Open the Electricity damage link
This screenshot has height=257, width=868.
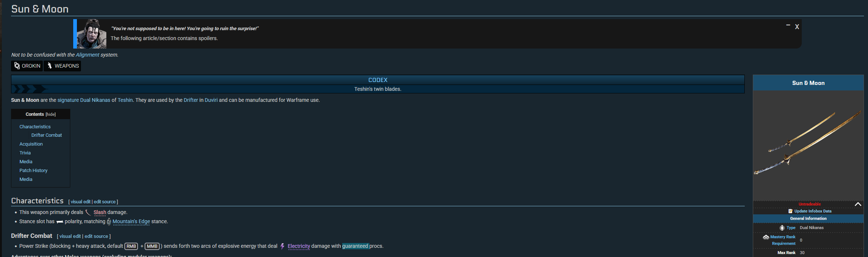[299, 246]
